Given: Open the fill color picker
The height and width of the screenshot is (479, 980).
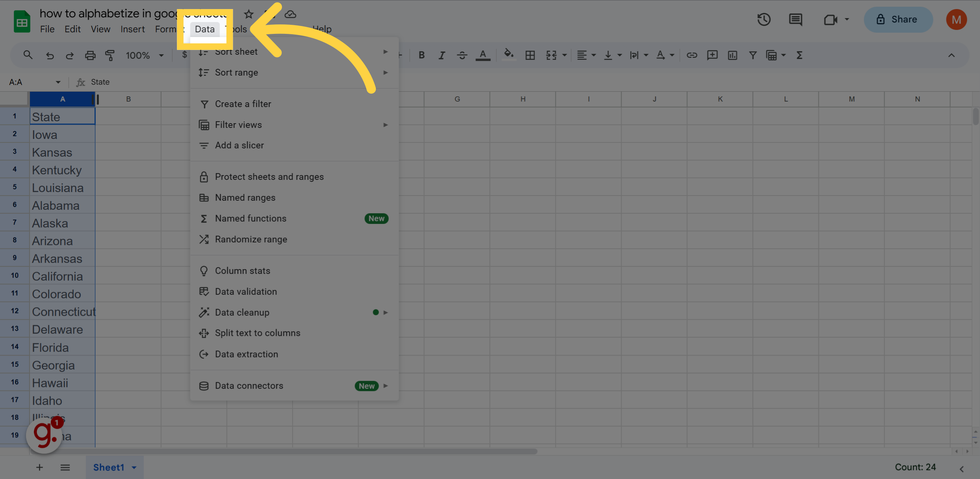Looking at the screenshot, I should 509,55.
